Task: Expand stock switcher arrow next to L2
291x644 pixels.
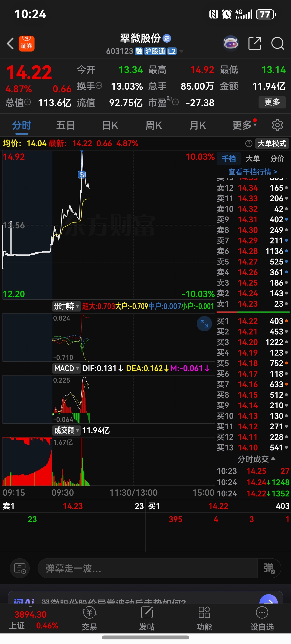Action: [181, 51]
